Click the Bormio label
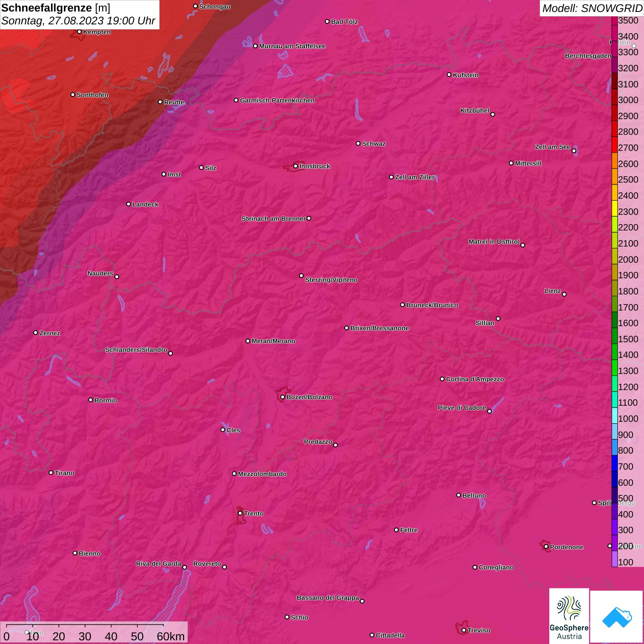 tap(105, 400)
